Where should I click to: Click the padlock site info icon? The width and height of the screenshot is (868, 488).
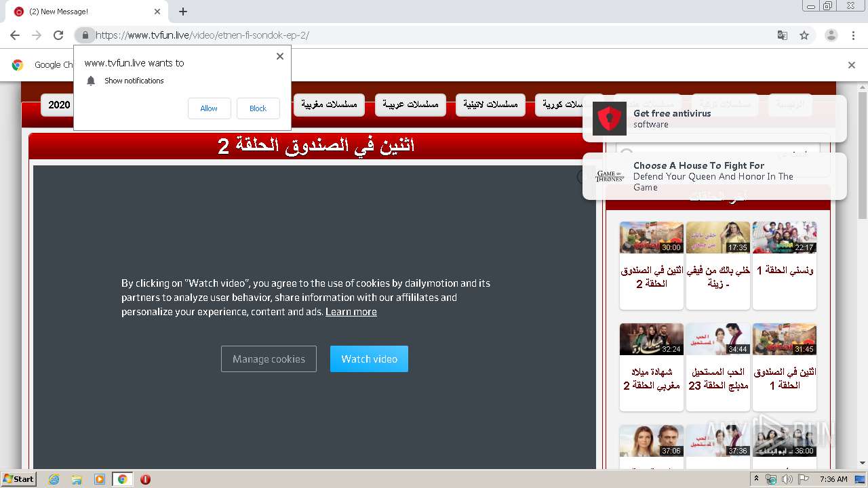click(85, 35)
